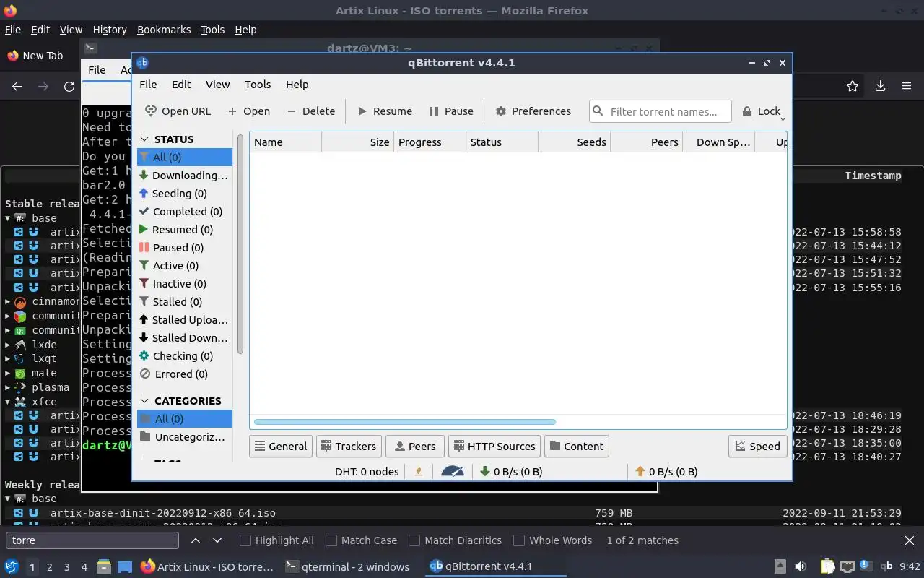Image resolution: width=924 pixels, height=578 pixels.
Task: Open Firefox downloads panel
Action: (x=880, y=86)
